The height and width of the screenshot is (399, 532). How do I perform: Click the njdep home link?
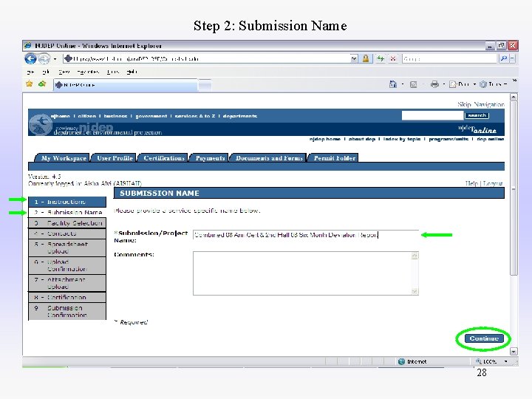coord(324,139)
